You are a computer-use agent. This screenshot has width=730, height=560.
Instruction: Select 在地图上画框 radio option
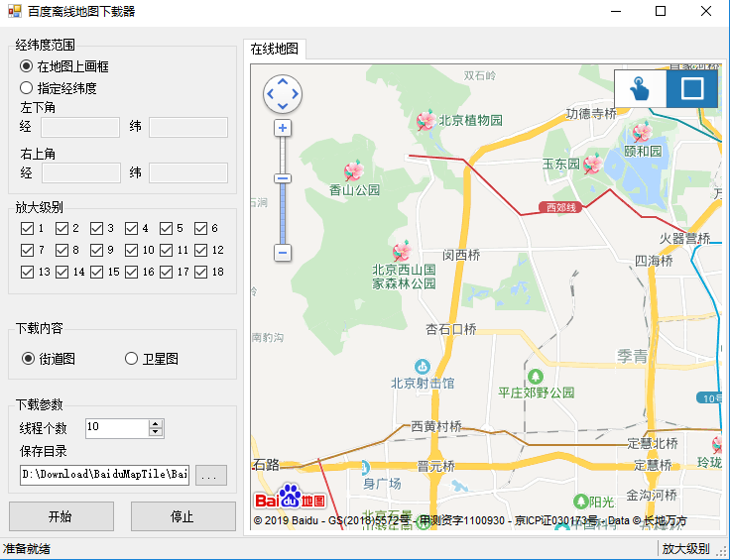[x=64, y=66]
